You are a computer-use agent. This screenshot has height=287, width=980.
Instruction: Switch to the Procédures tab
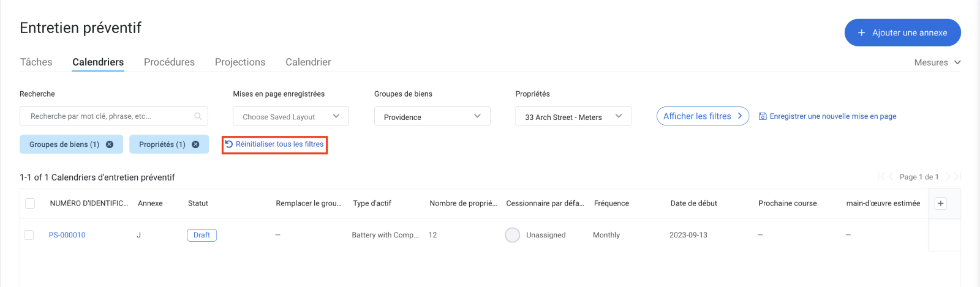point(169,62)
